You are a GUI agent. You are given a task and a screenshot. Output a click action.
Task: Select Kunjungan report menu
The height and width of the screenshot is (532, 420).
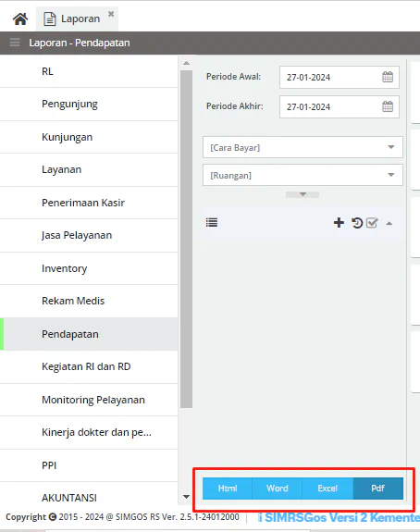(89, 137)
